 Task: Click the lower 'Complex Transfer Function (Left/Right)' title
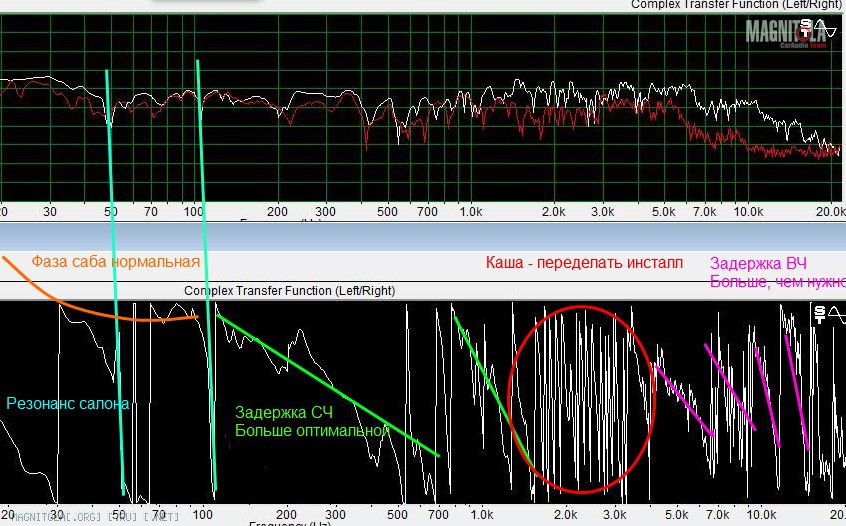tap(289, 290)
